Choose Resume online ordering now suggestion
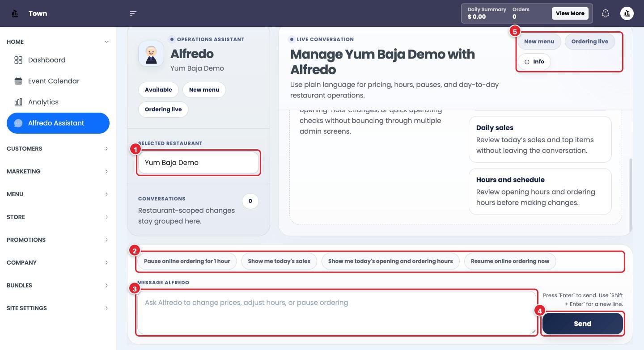Image resolution: width=644 pixels, height=350 pixels. [x=510, y=261]
